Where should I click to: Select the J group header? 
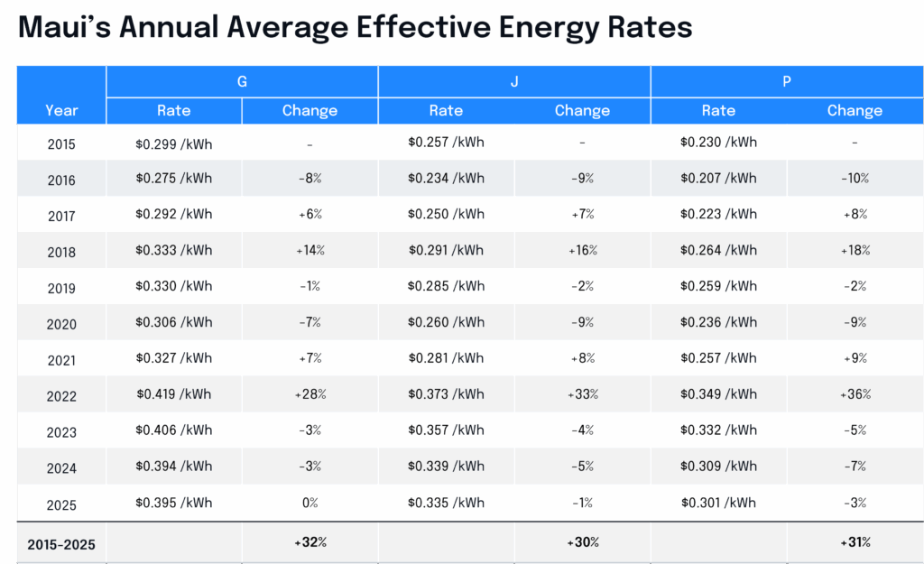514,81
